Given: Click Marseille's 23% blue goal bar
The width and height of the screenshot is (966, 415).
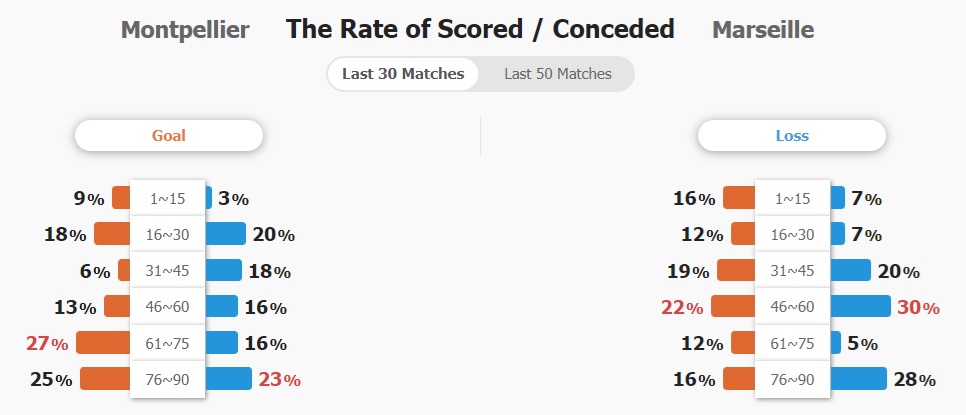Looking at the screenshot, I should pos(229,379).
